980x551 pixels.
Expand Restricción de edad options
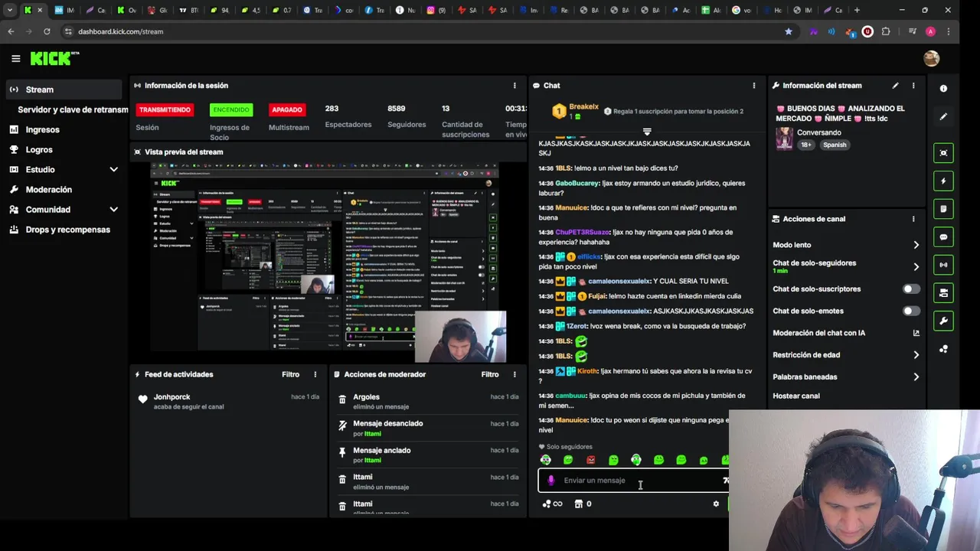(x=916, y=355)
